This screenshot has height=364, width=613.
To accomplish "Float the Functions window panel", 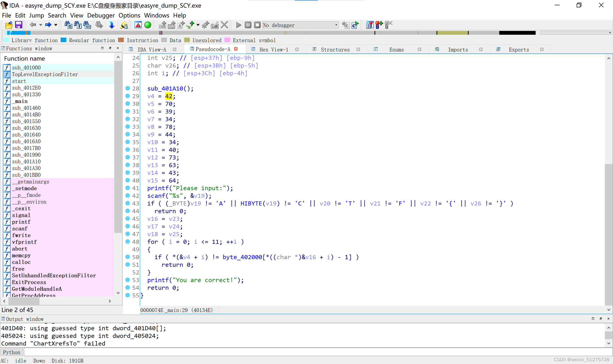I will tap(110, 48).
